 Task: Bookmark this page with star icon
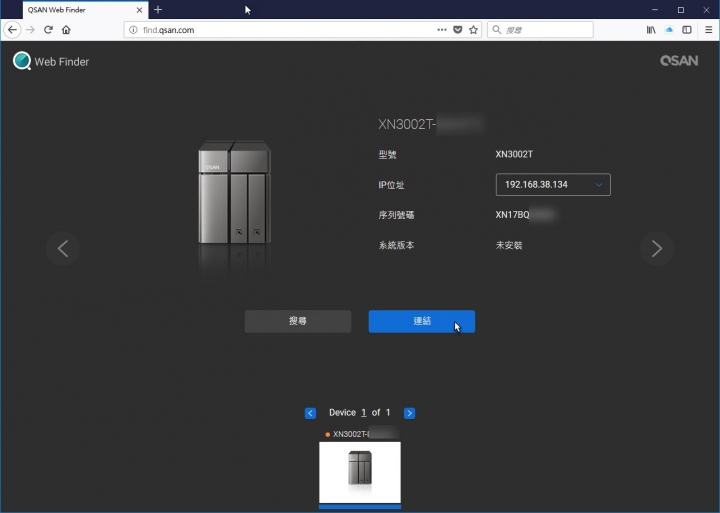[x=473, y=30]
